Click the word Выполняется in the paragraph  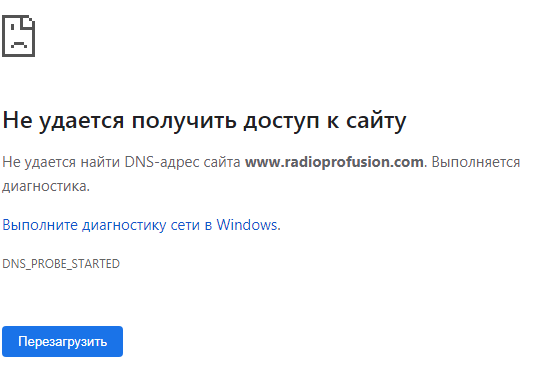[x=476, y=162]
